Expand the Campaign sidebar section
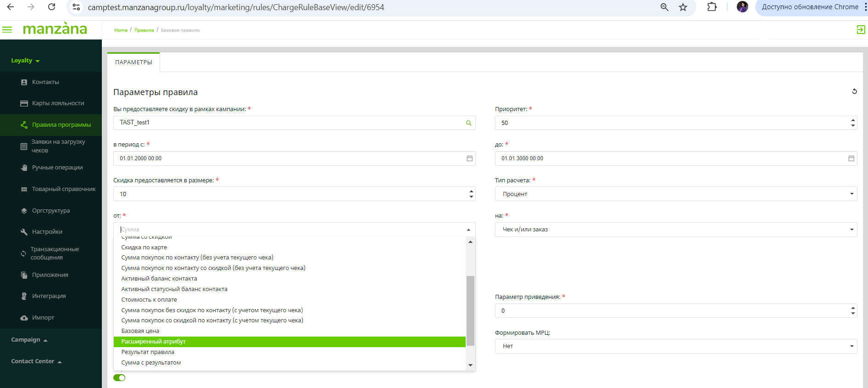This screenshot has height=388, width=868. [29, 340]
